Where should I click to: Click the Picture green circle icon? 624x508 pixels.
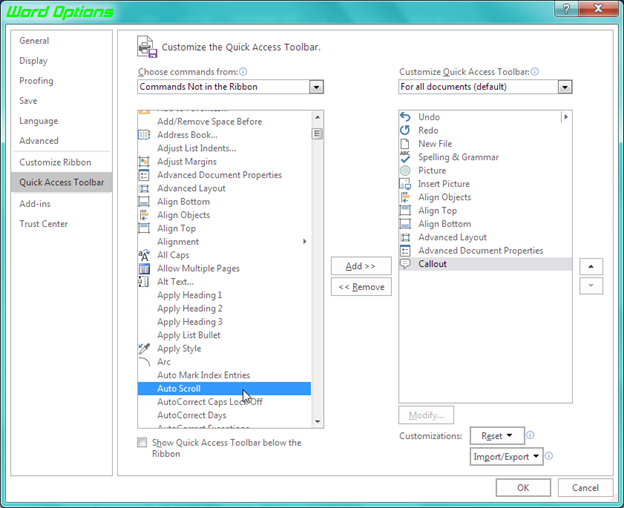(x=405, y=171)
